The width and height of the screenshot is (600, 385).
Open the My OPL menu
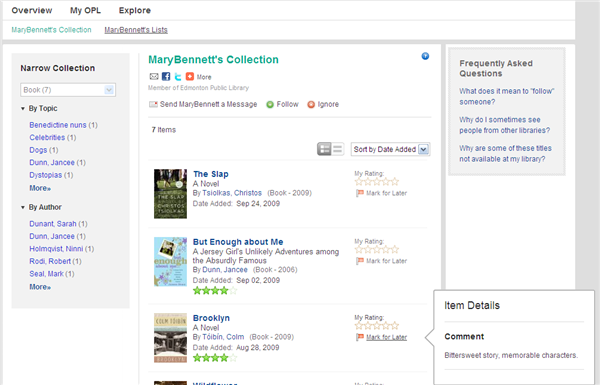coord(85,10)
